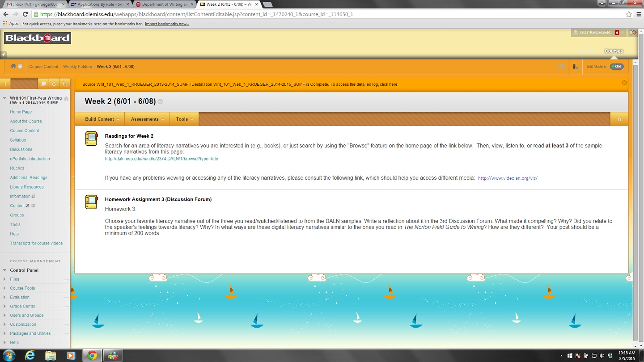Expand the Assessments dropdown menu
Viewport: 644px width, 362px height.
tap(148, 119)
